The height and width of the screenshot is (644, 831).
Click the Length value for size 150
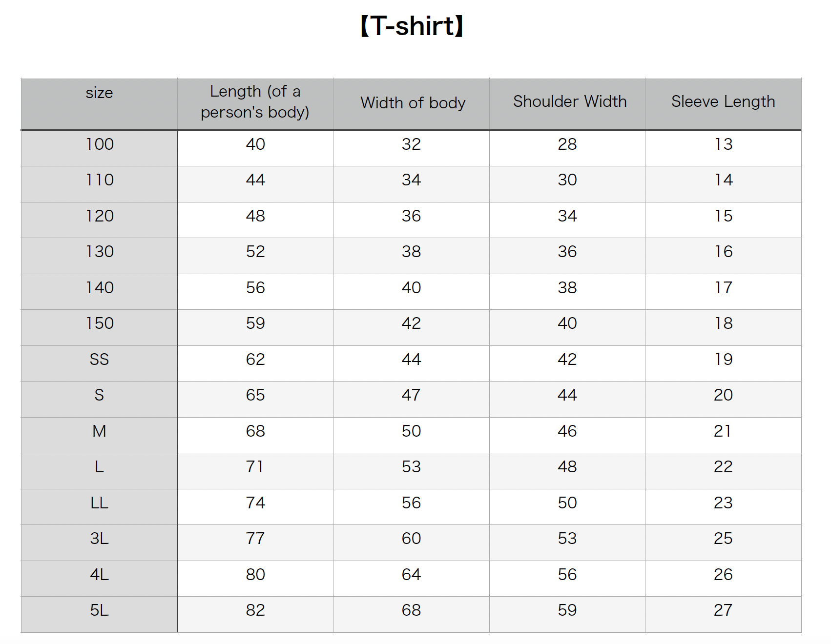(255, 323)
